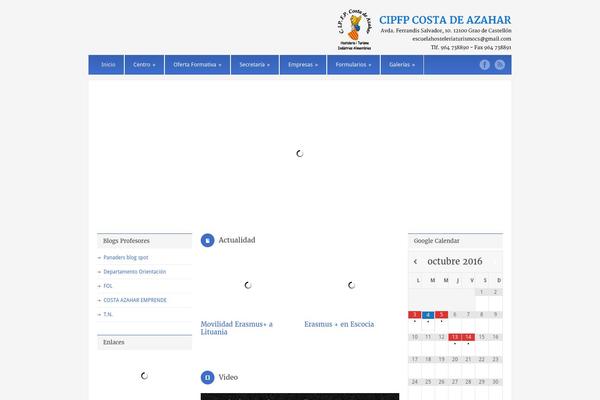Image resolution: width=600 pixels, height=400 pixels.
Task: Expand the Formularios dropdown menu
Action: (x=353, y=65)
